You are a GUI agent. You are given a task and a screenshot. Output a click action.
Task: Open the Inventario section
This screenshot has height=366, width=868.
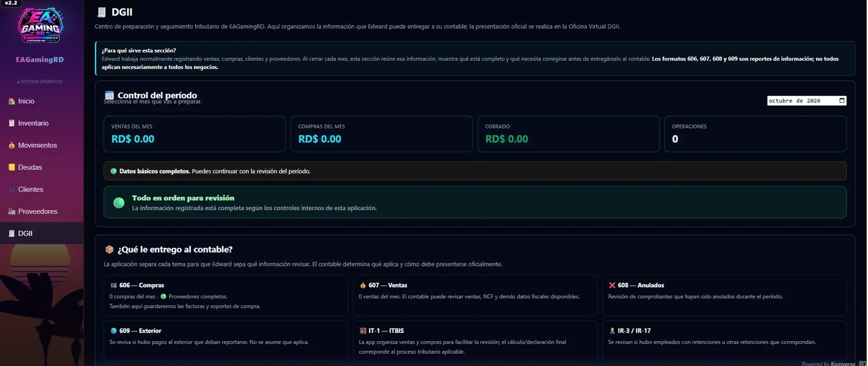[42, 123]
